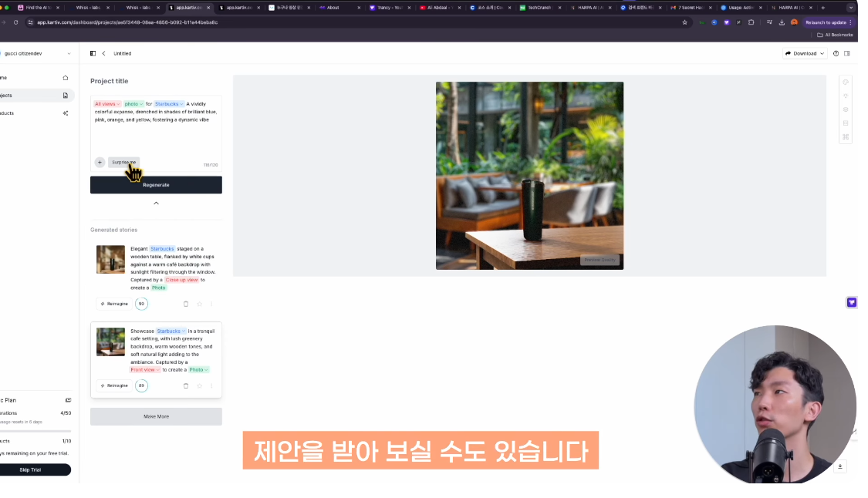This screenshot has height=498, width=868.
Task: Open the "All views" dropdown in the prompt
Action: click(106, 103)
